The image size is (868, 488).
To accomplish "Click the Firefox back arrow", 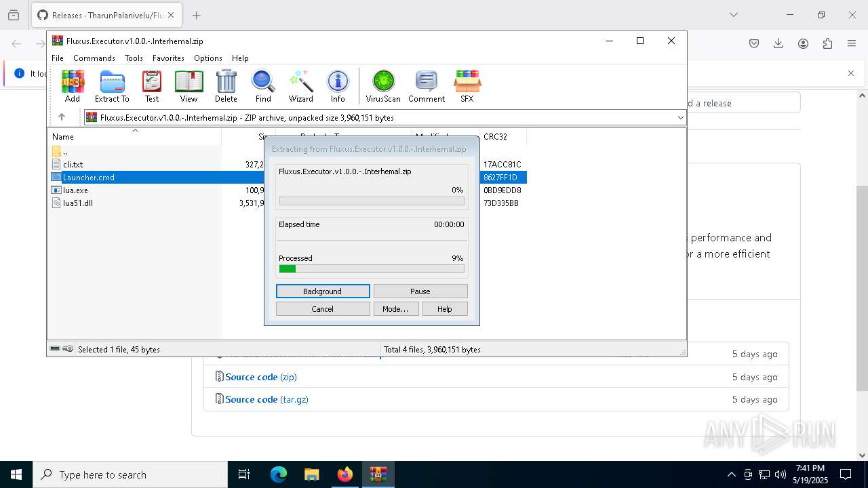I will click(x=16, y=43).
